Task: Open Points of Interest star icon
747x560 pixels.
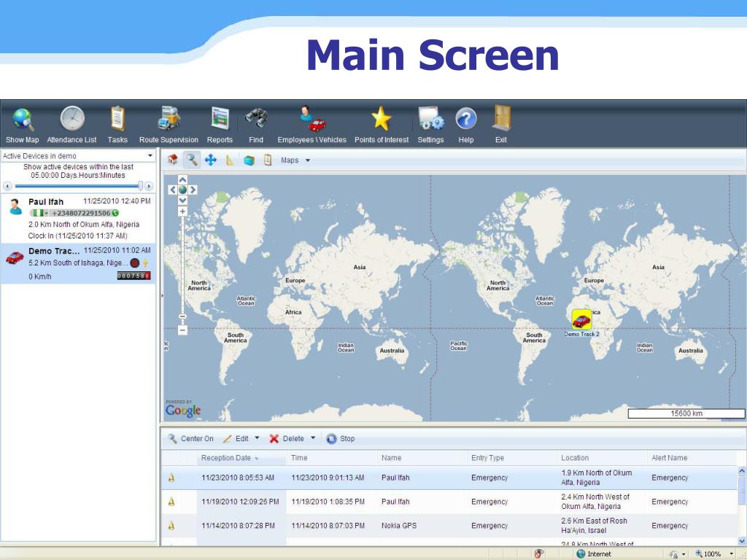Action: click(x=382, y=119)
